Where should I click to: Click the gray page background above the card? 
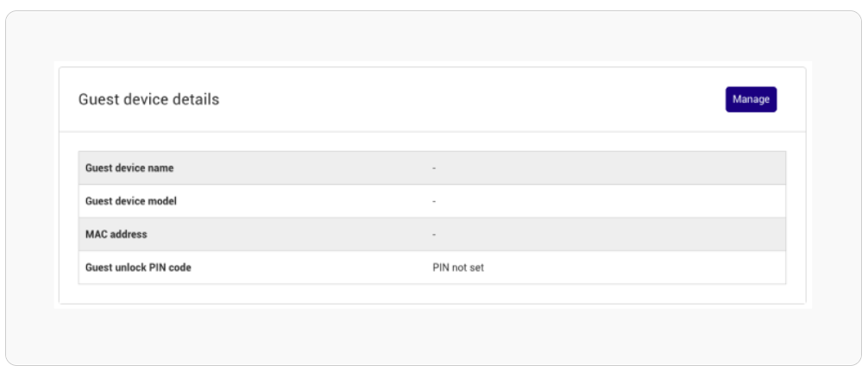coord(433,36)
